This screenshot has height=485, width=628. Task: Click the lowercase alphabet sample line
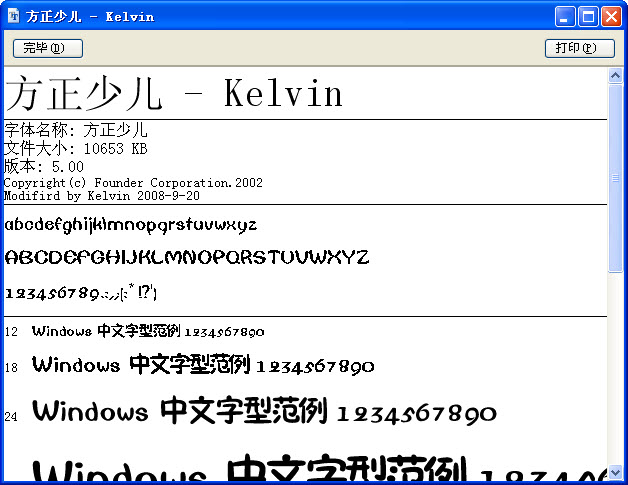[131, 225]
